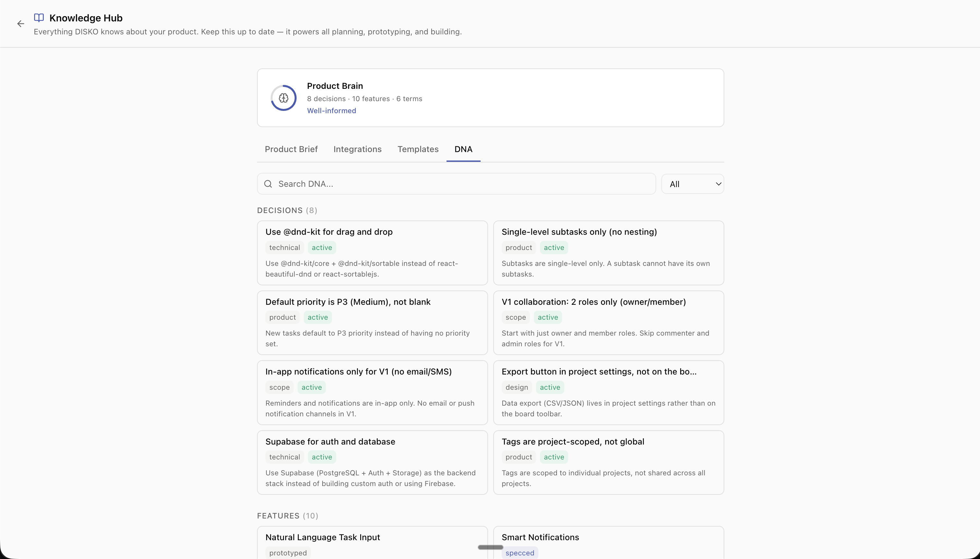
Task: Click the 'specced' badge on Smart Notifications
Action: click(520, 553)
